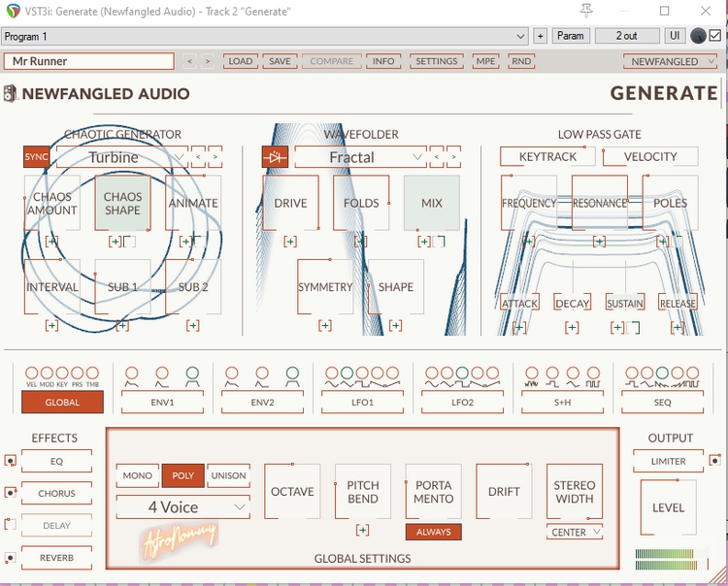The width and height of the screenshot is (728, 586).
Task: Toggle the plugin bypass checkbox
Action: click(x=715, y=36)
